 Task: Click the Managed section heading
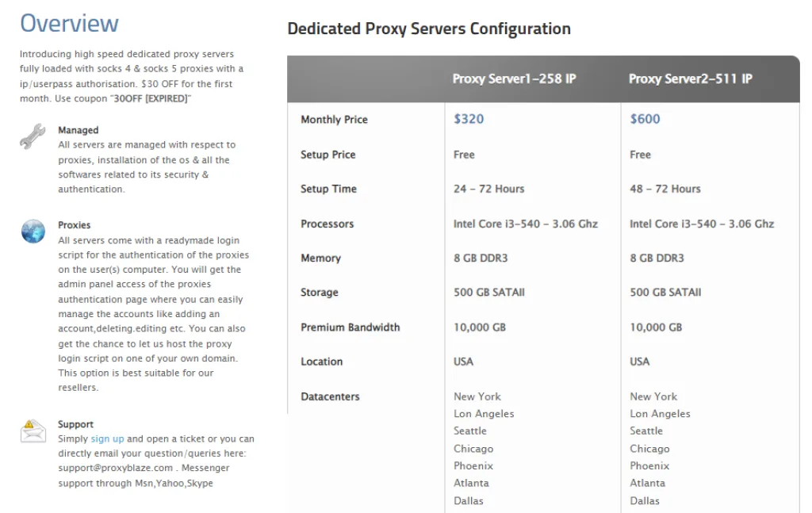(78, 130)
